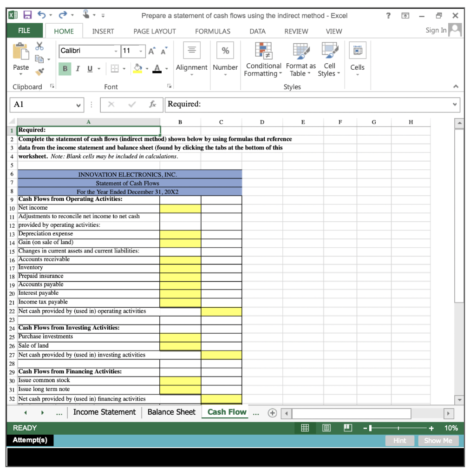Image resolution: width=470 pixels, height=476 pixels.
Task: Click the Hint button
Action: click(x=400, y=441)
